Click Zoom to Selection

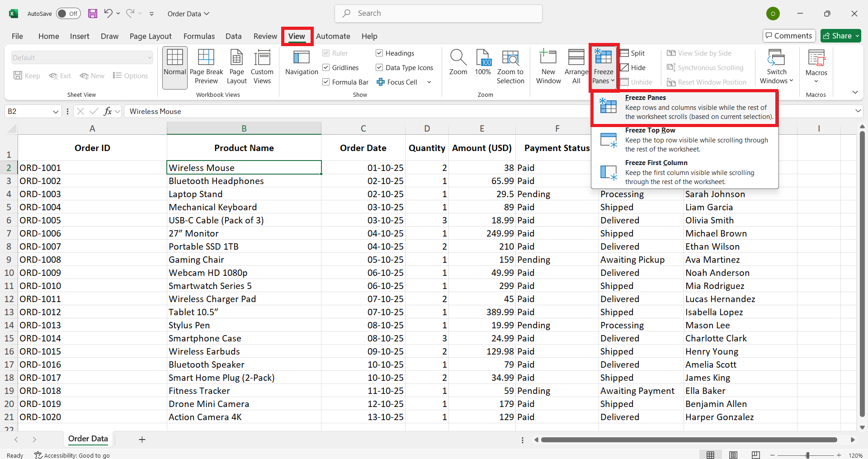tap(510, 66)
